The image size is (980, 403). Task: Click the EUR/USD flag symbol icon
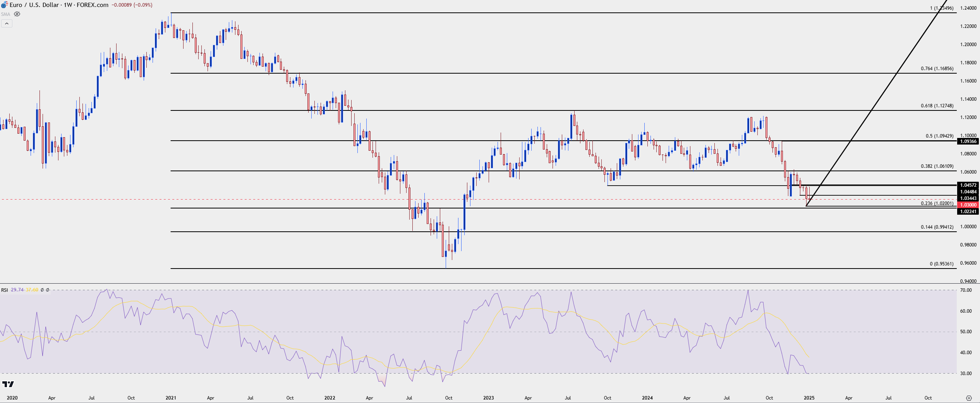coord(4,5)
